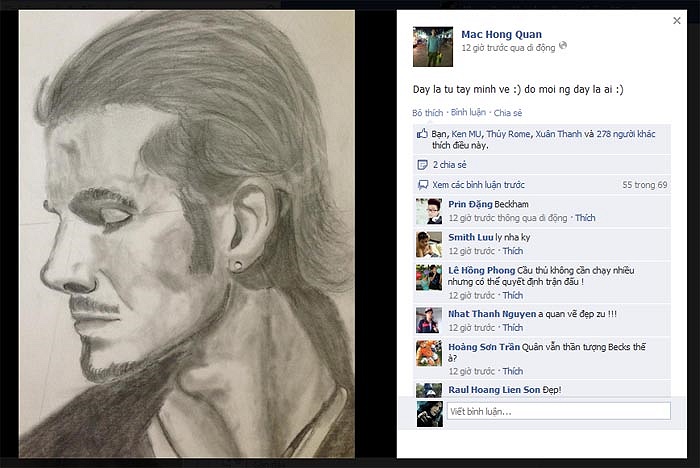Image resolution: width=700 pixels, height=468 pixels.
Task: Open Mac Hong Quan's profile picture
Action: 431,45
